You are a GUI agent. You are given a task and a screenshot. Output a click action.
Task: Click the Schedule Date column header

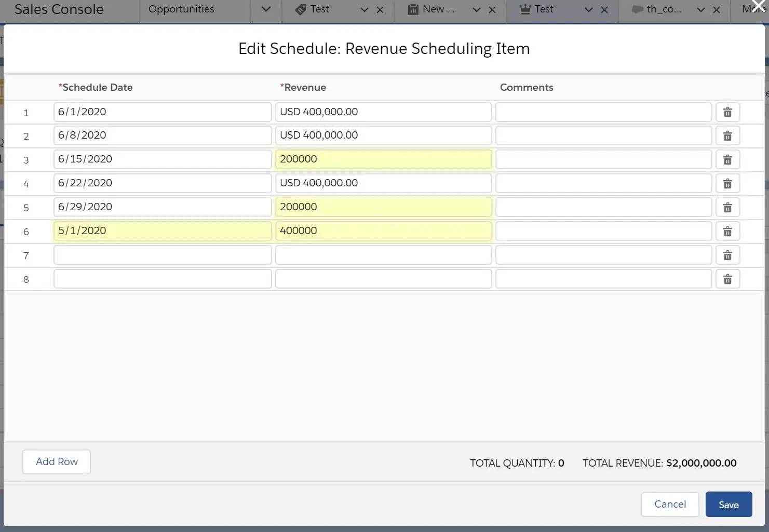pos(96,87)
